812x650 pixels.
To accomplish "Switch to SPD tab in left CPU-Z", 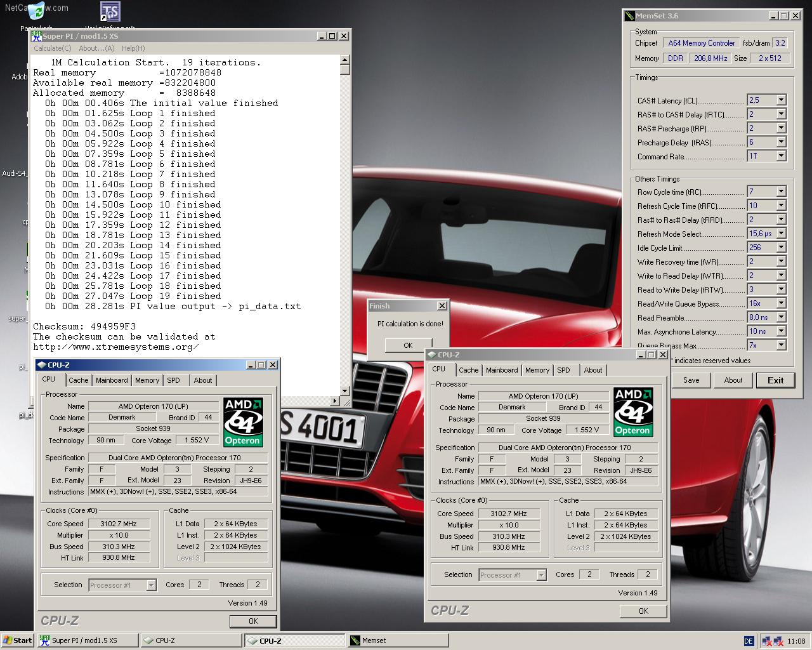I will point(174,380).
